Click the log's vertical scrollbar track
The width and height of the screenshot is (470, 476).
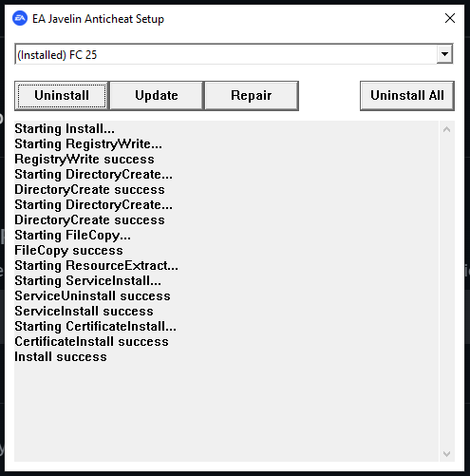pyautogui.click(x=446, y=292)
